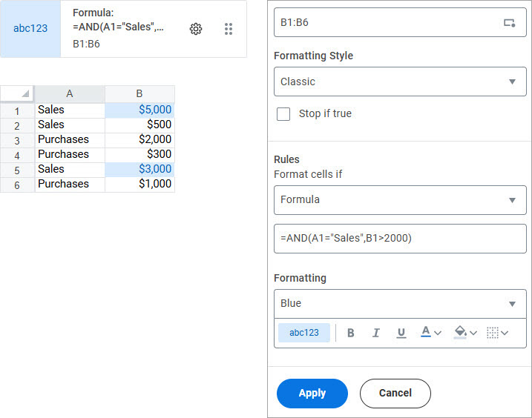Open the Blue formatting preset dropdown
The width and height of the screenshot is (532, 418).
click(400, 303)
